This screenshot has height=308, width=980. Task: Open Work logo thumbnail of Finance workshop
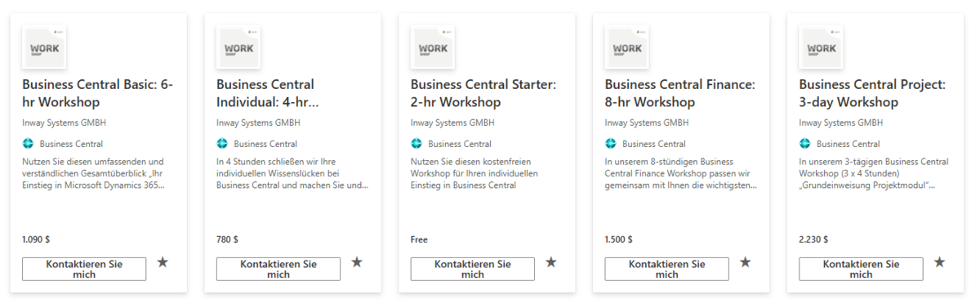[x=627, y=48]
